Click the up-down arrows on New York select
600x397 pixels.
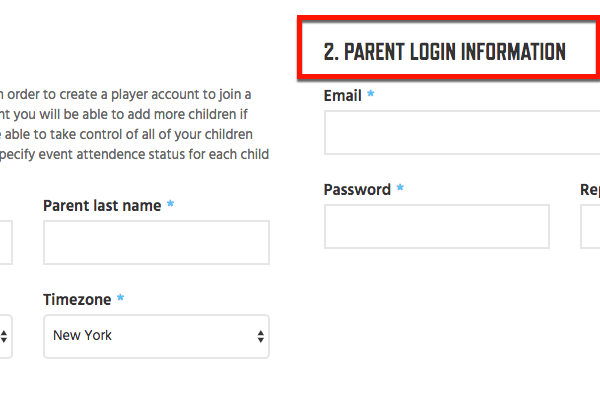pyautogui.click(x=261, y=337)
